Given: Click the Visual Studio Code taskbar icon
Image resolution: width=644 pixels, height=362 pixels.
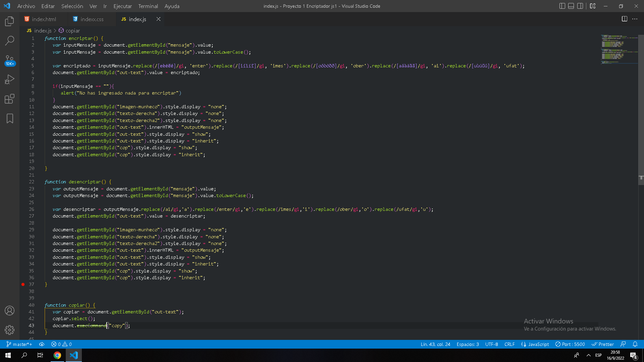Looking at the screenshot, I should (74, 355).
